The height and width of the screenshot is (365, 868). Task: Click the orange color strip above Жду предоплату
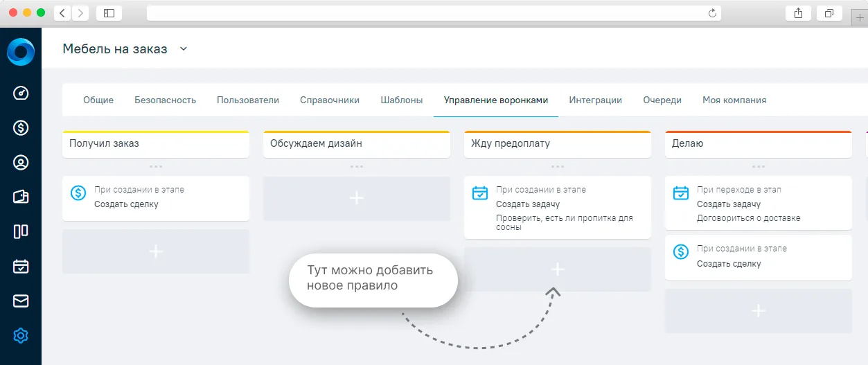coord(558,132)
